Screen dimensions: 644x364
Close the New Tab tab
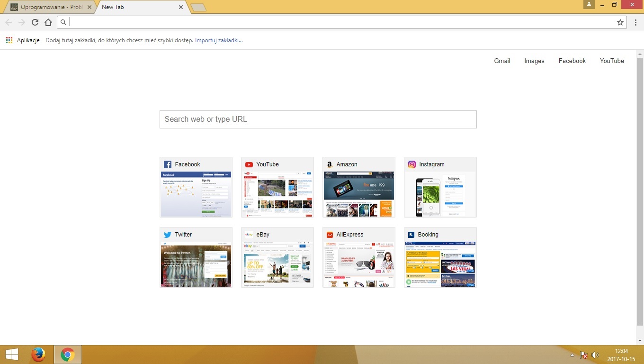(x=181, y=7)
